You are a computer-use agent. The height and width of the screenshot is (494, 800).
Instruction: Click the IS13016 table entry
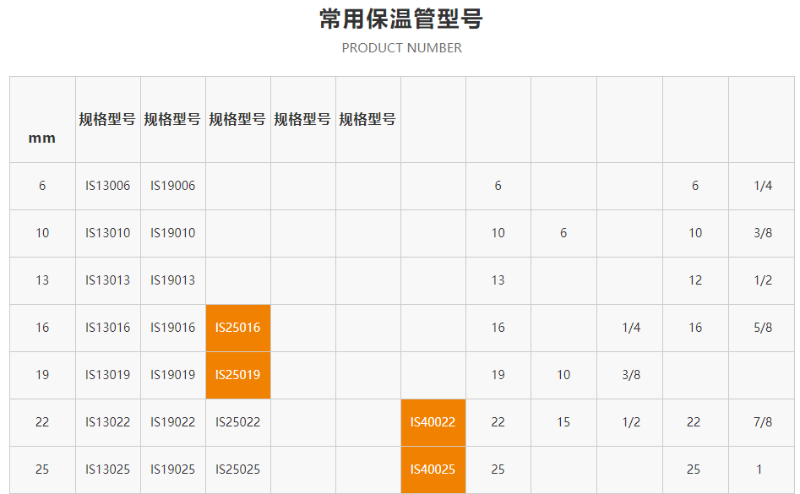[x=107, y=328]
